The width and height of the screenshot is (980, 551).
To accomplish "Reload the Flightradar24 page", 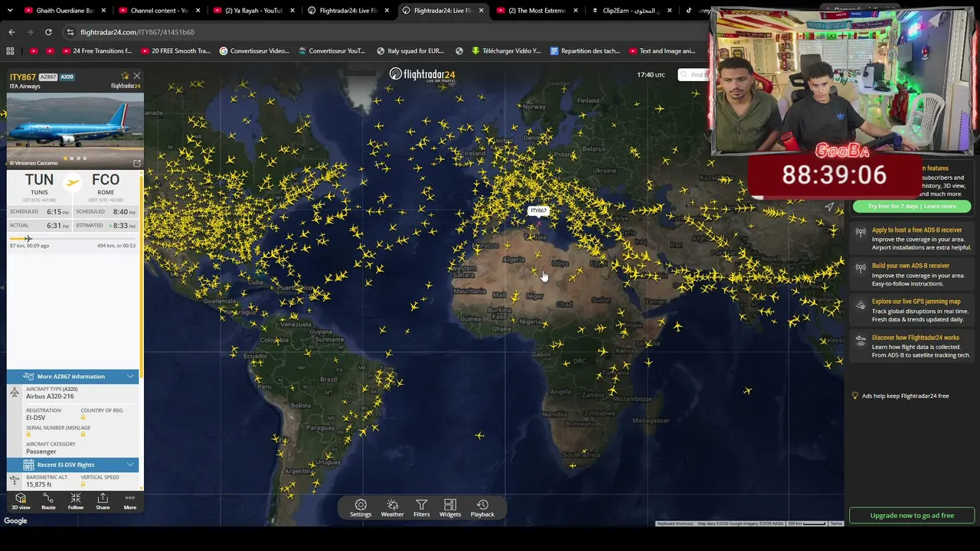I will tap(48, 32).
